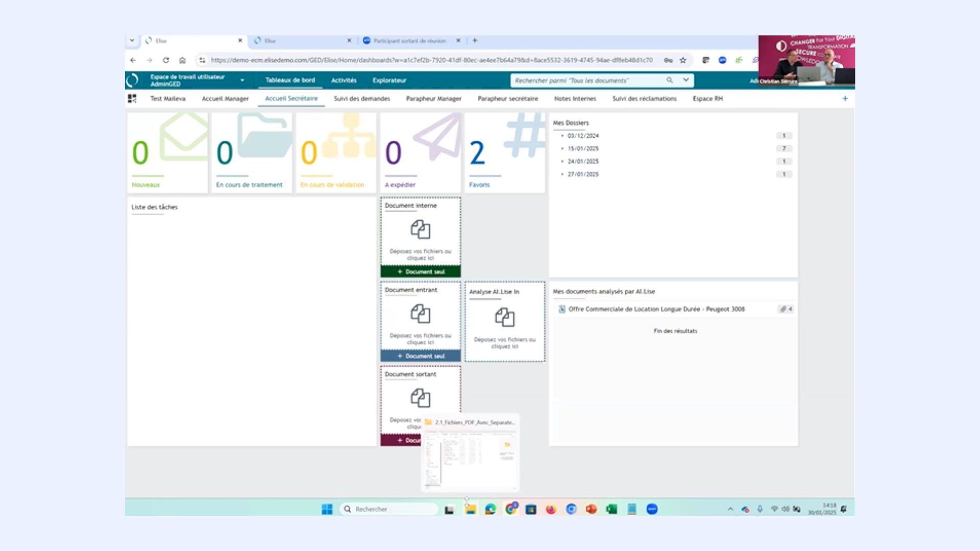Open the Elise logo home icon
The width and height of the screenshot is (980, 551).
132,80
